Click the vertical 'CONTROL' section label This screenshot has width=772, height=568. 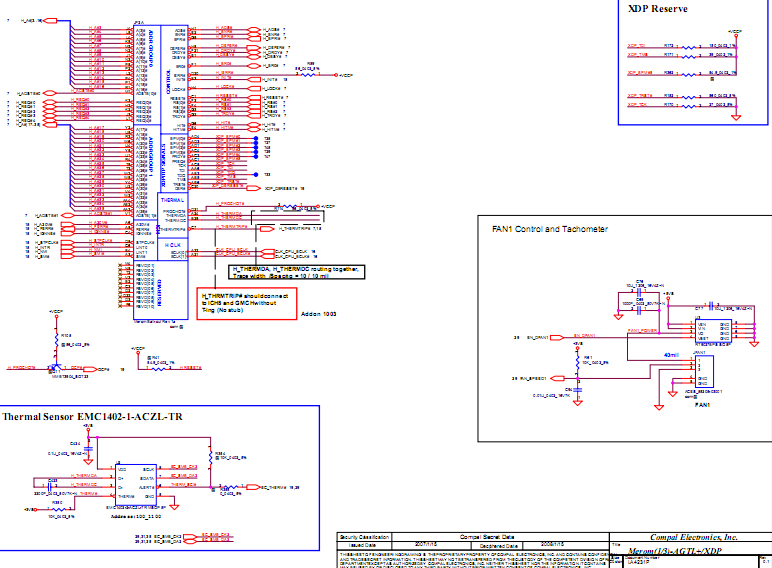[x=168, y=82]
